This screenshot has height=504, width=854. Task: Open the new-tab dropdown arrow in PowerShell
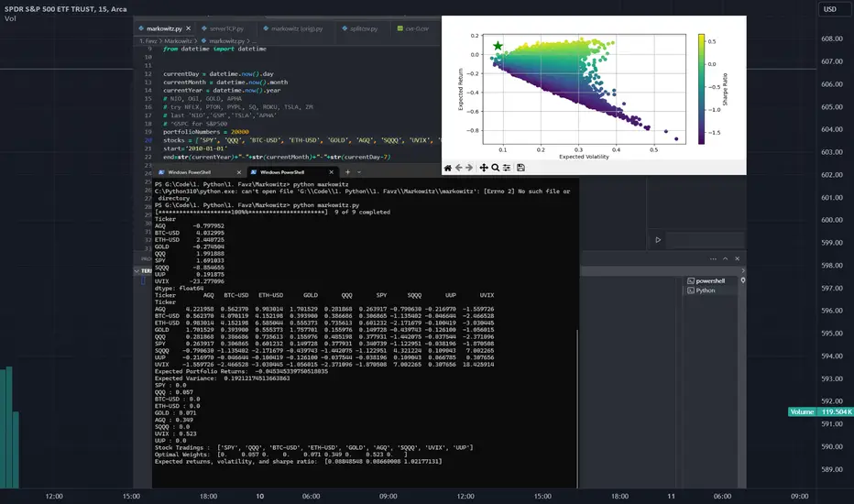[359, 172]
